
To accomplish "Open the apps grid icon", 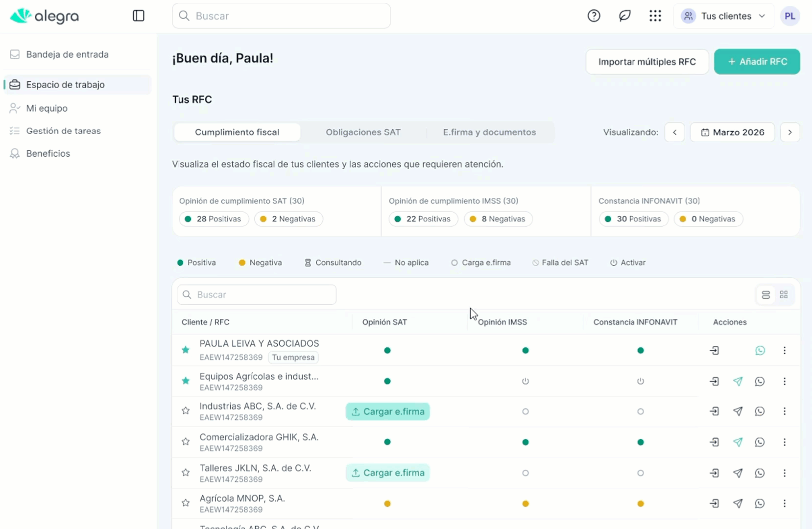I will click(655, 16).
